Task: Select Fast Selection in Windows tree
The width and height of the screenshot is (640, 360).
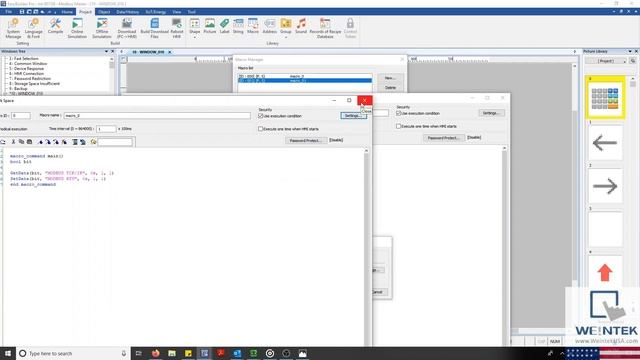Action: pos(24,59)
